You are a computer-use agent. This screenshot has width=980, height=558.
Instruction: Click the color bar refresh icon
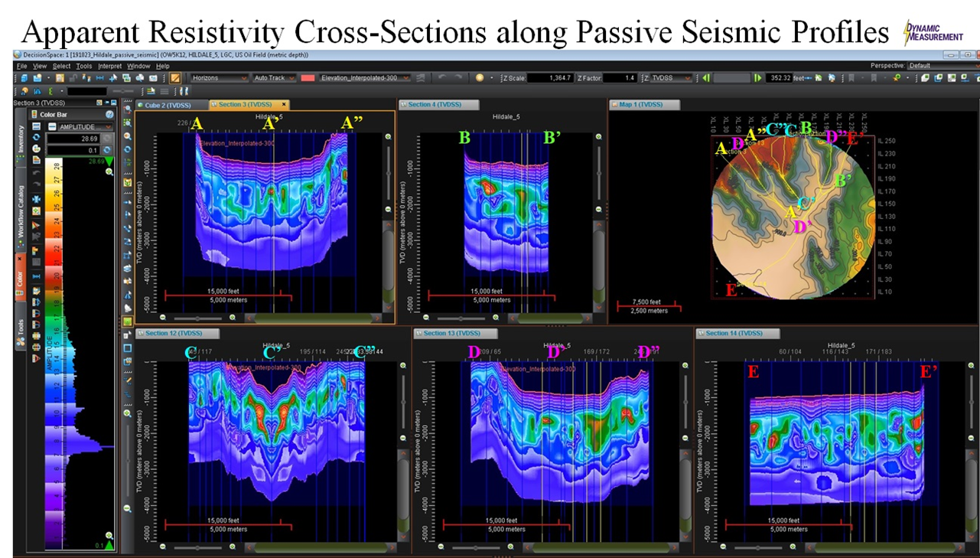(x=36, y=137)
